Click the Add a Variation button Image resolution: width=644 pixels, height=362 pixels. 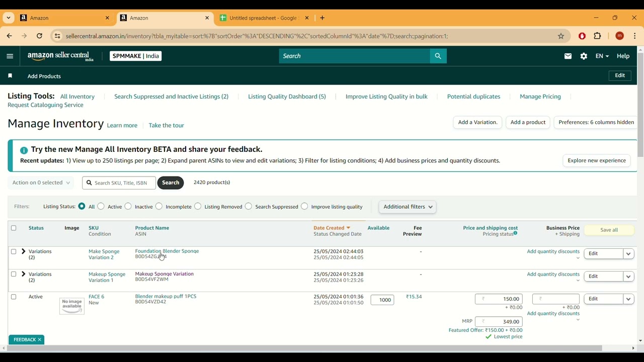(x=477, y=123)
